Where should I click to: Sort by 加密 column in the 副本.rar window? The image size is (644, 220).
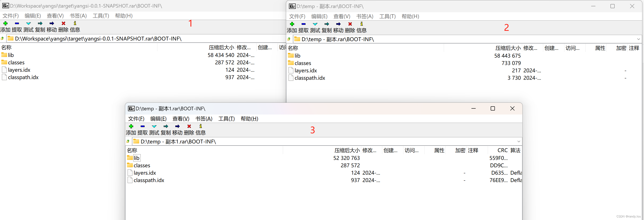(621, 48)
